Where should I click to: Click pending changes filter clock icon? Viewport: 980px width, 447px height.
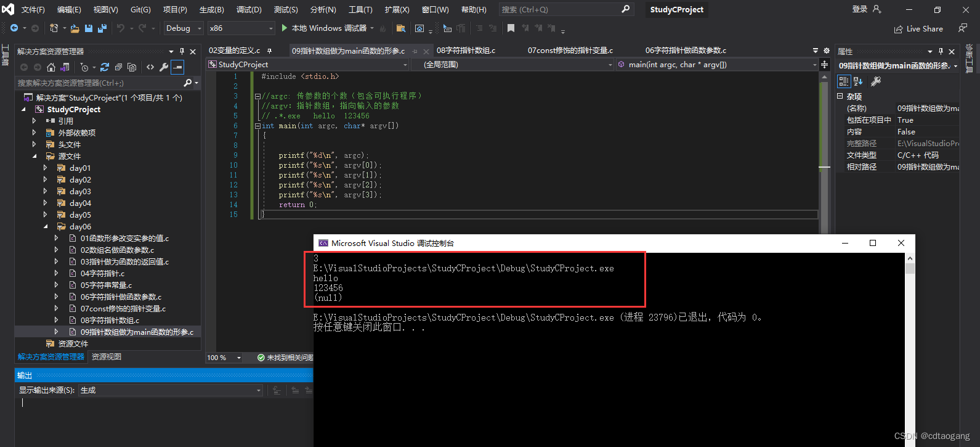[84, 67]
